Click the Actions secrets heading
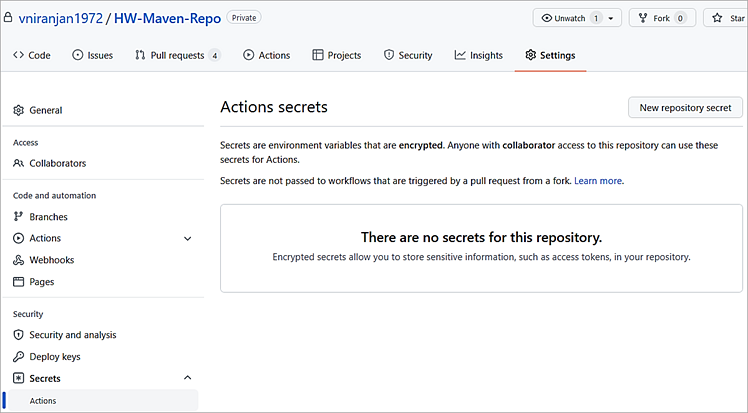The height and width of the screenshot is (413, 748). pyautogui.click(x=274, y=107)
